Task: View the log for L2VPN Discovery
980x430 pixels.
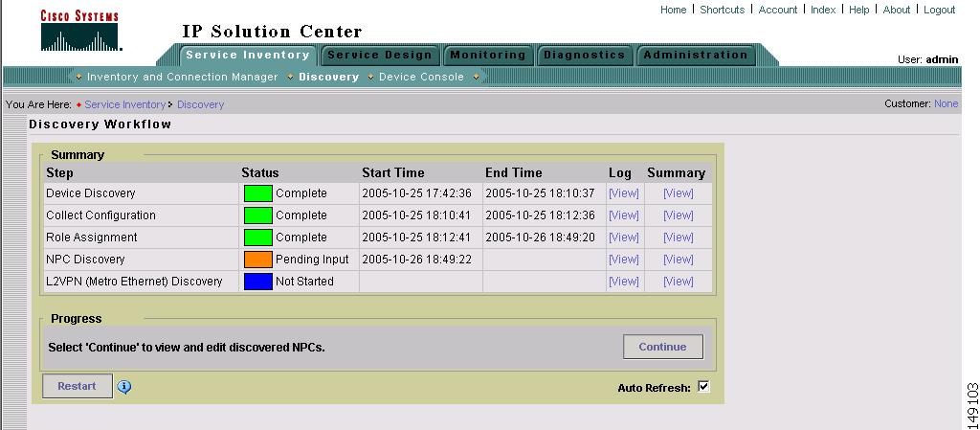Action: [624, 282]
